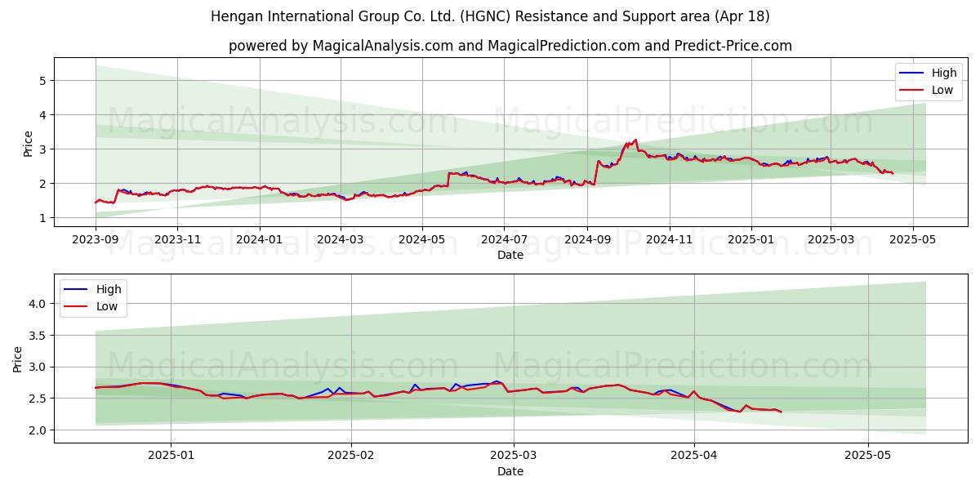
Task: Click the '2024-11' tick label on the top chart
Action: click(669, 240)
